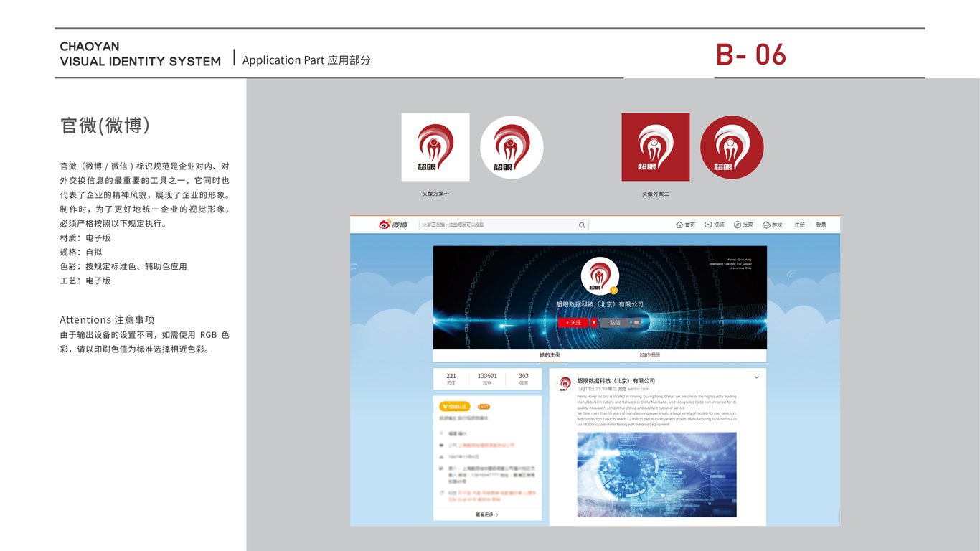Click the magnifier search icon

click(582, 225)
